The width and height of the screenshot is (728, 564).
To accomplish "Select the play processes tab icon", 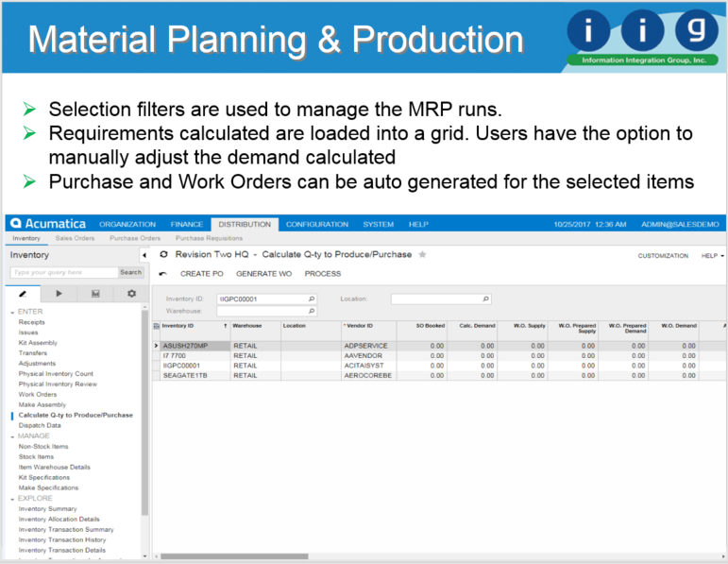I will coord(59,294).
